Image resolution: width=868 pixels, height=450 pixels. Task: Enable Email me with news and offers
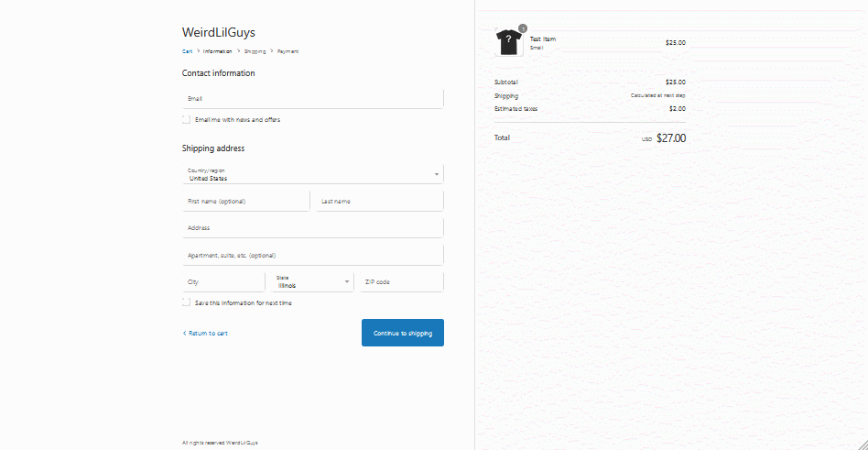click(x=186, y=120)
